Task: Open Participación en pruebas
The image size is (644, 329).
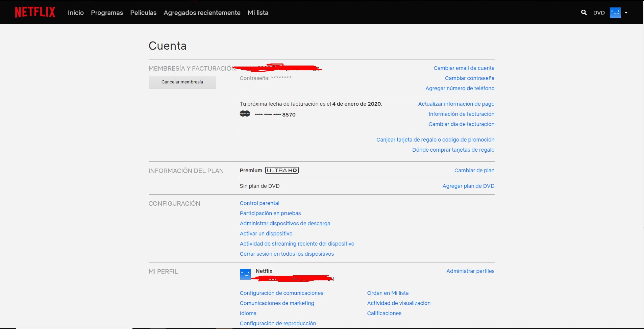Action: click(270, 213)
